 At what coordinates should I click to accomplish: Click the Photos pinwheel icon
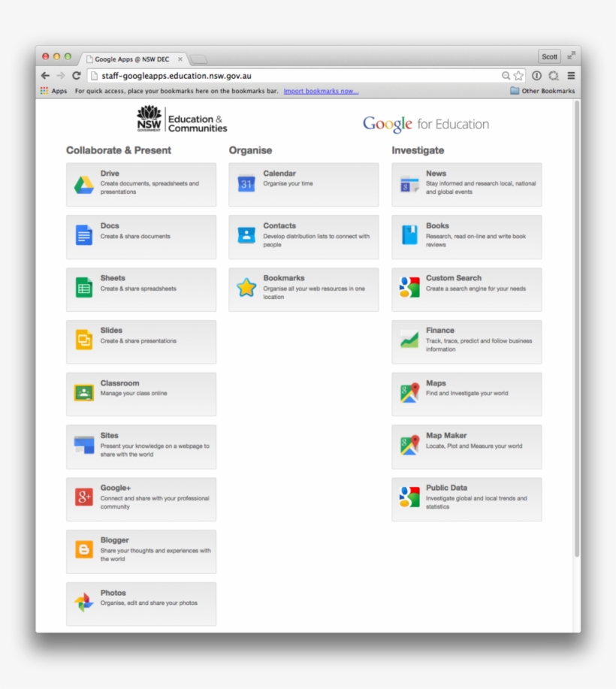[83, 602]
